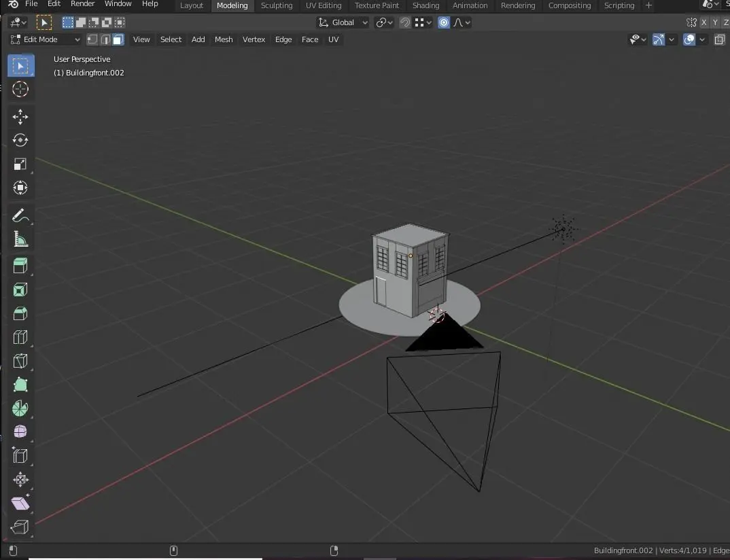
Task: Open the pivot point dropdown
Action: coord(385,22)
